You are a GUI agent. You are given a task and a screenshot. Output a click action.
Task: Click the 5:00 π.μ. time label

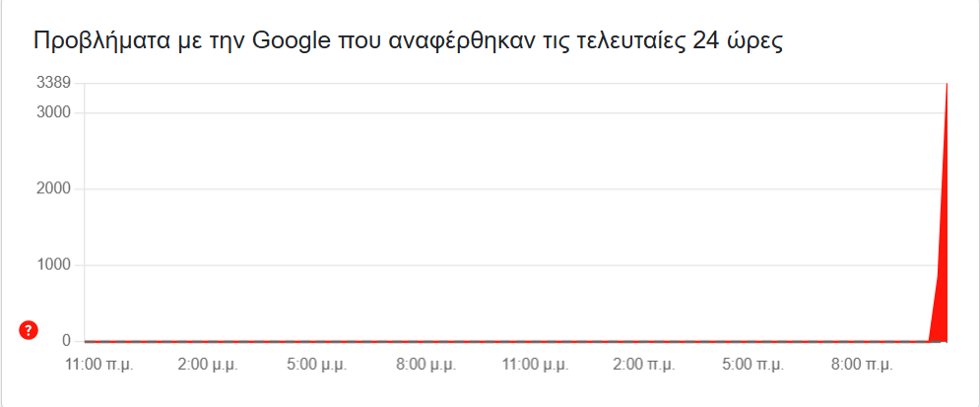[753, 364]
